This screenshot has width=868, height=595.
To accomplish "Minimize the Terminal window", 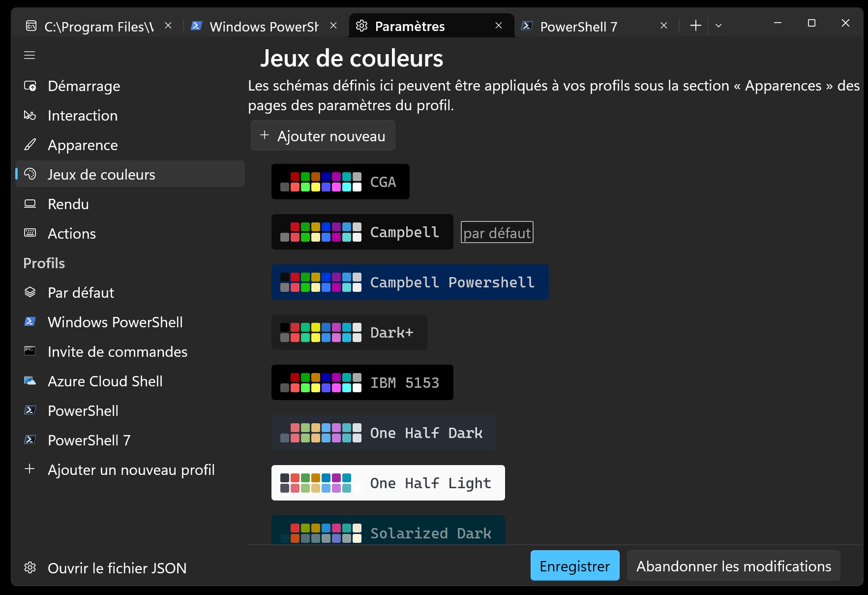I will 778,23.
